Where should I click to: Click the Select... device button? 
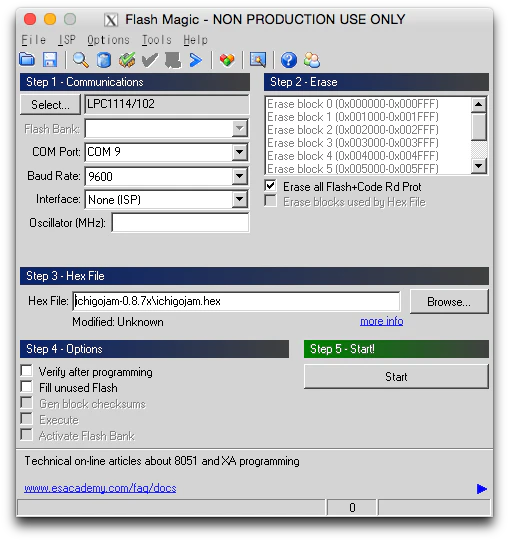tap(50, 105)
